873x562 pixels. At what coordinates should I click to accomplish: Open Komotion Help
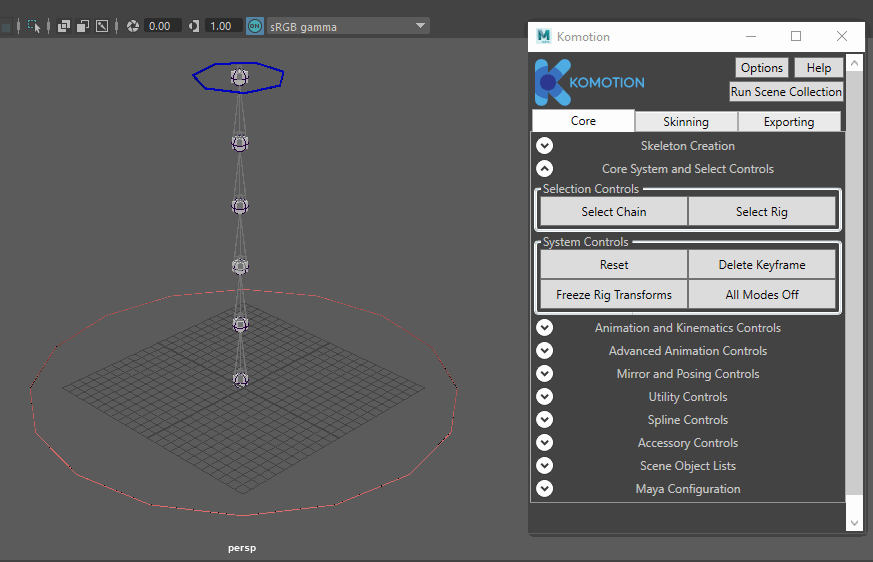point(818,68)
